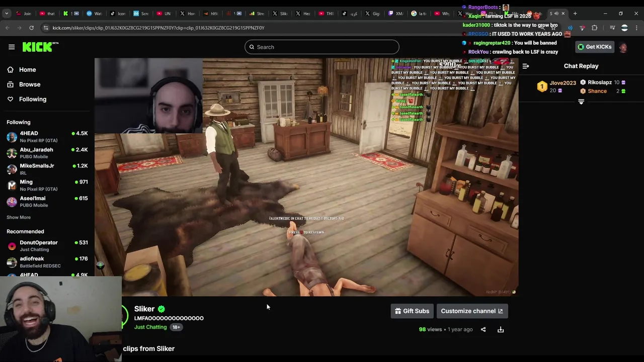
Task: Open Abu_Jaradeh channel
Action: click(x=47, y=153)
